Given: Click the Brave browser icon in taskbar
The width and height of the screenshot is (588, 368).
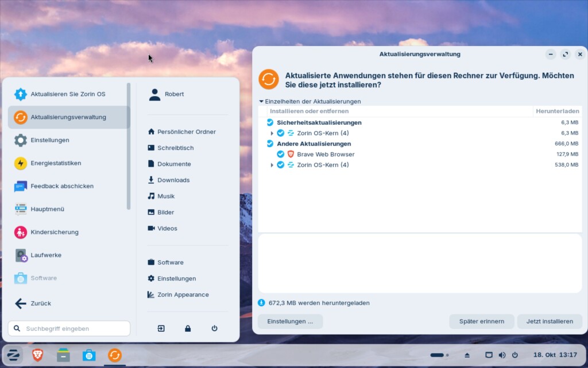Looking at the screenshot, I should (37, 355).
